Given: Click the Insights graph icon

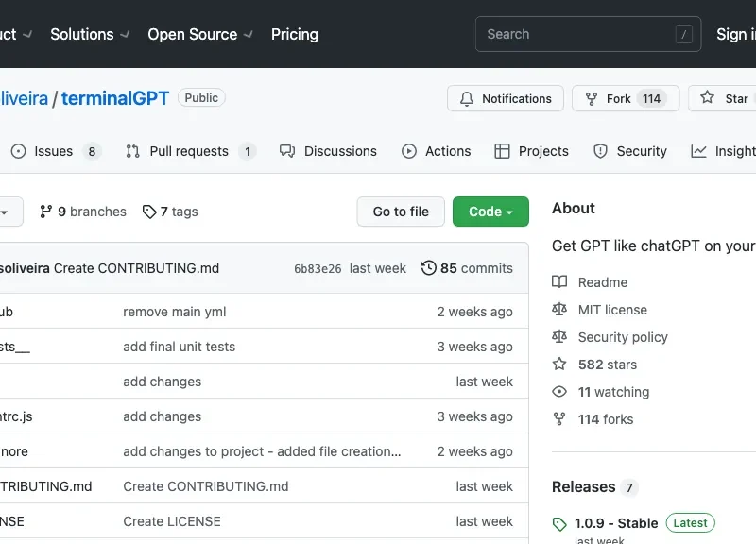Looking at the screenshot, I should (x=698, y=151).
